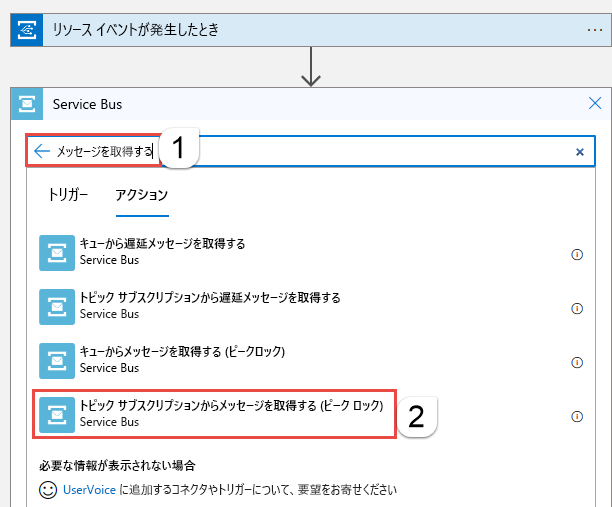The height and width of the screenshot is (507, 612).
Task: Click the smiley feedback icon
Action: [48, 489]
